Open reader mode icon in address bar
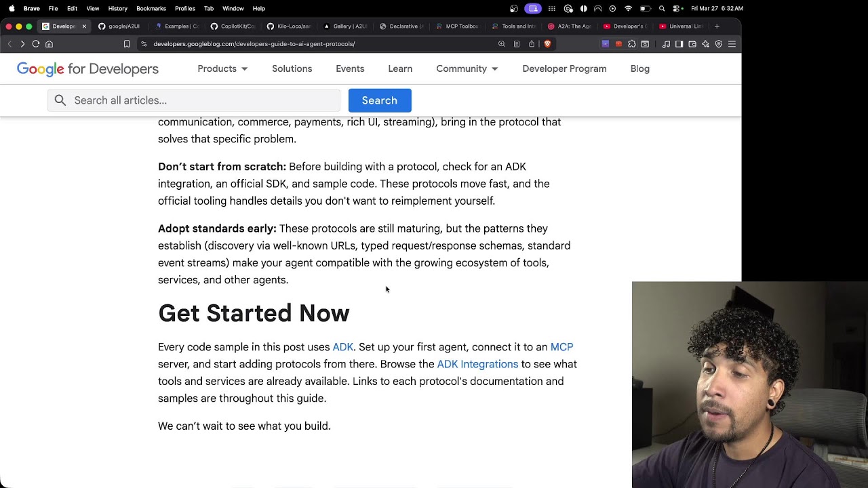868x488 pixels. click(517, 44)
